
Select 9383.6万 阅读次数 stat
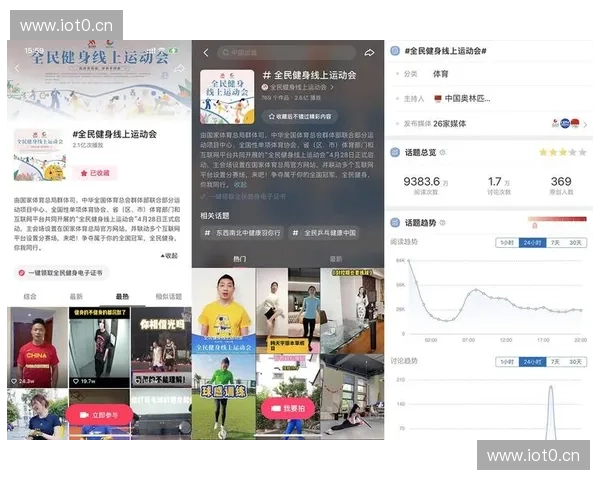(x=426, y=185)
